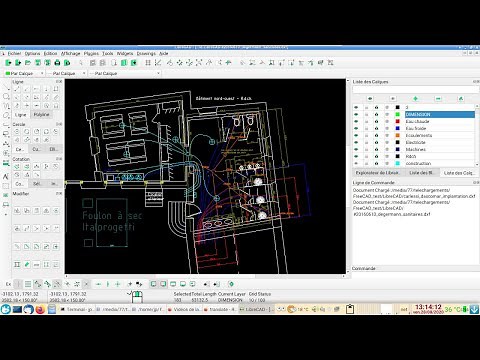Viewport: 480px width, 360px height.
Task: Click the New drawing icon
Action: click(8, 63)
